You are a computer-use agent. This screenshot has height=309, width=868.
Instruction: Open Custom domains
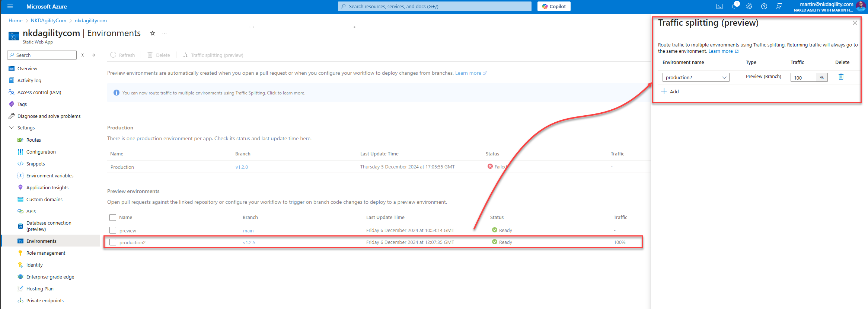[44, 199]
